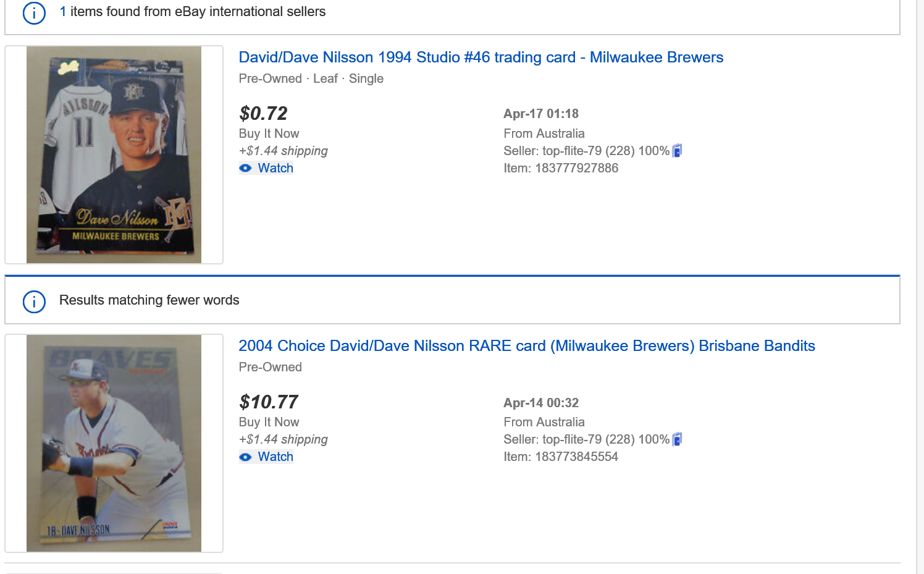The image size is (924, 574).
Task: Open the 2004 Choice David/Dave Nilsson RARE card listing
Action: click(526, 346)
